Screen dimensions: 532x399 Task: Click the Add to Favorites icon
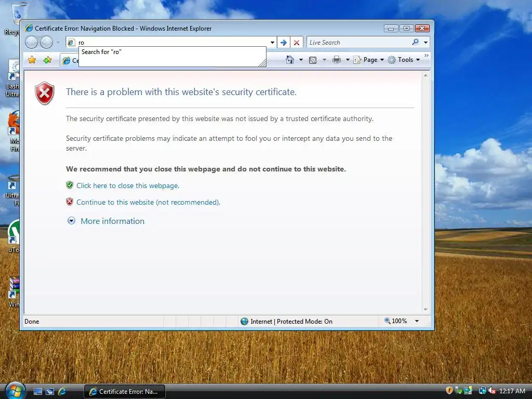click(47, 60)
